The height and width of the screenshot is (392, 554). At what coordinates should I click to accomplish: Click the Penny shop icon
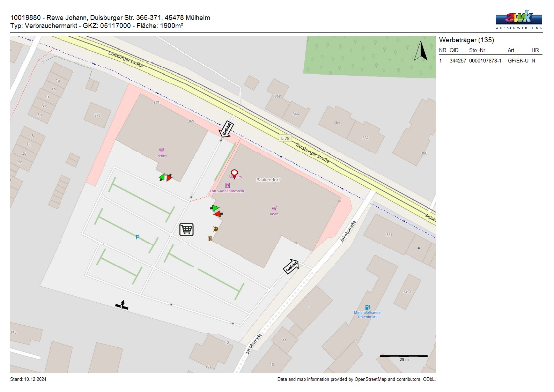coord(162,150)
